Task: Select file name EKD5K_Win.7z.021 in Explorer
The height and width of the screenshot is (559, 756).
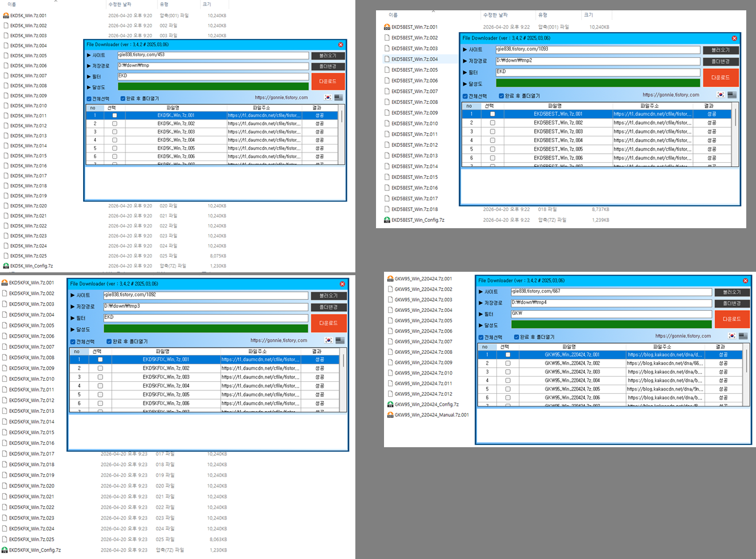Action: (29, 216)
